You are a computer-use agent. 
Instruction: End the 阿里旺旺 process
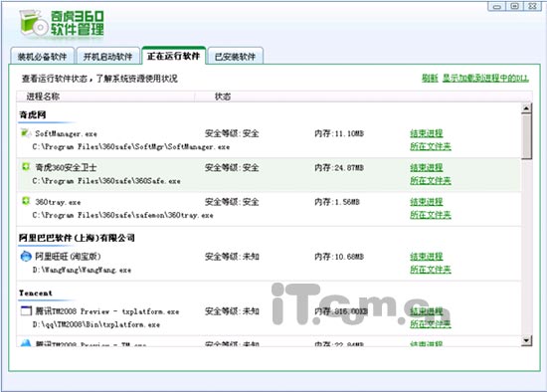click(427, 257)
